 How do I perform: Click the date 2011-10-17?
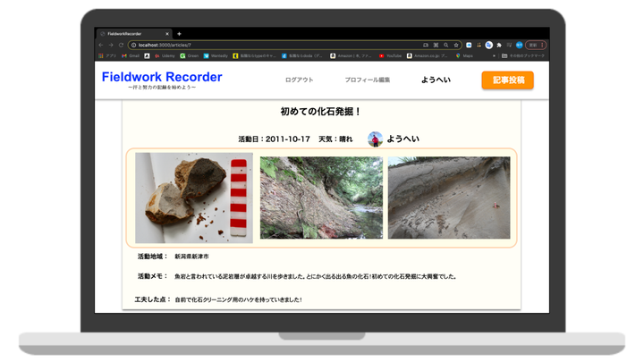point(287,139)
